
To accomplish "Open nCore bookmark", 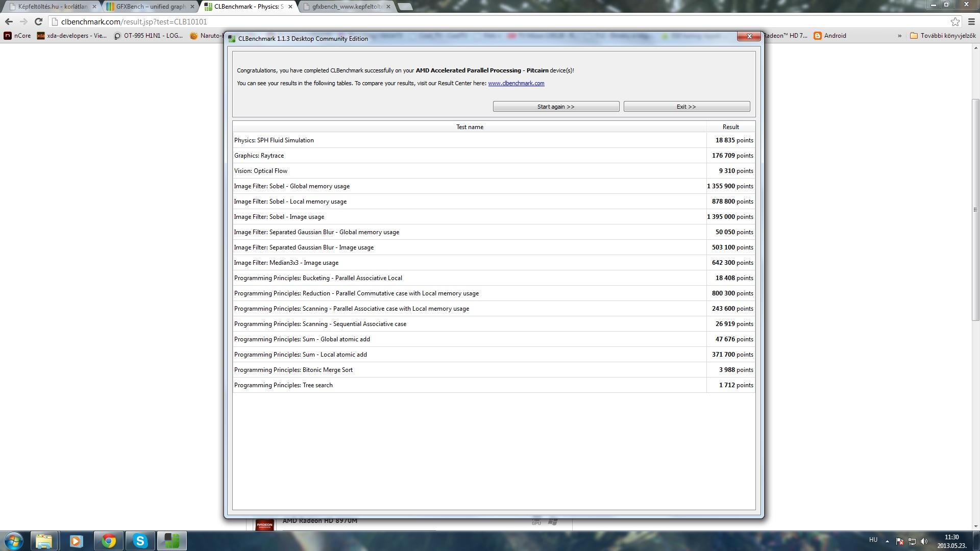I will [x=17, y=36].
